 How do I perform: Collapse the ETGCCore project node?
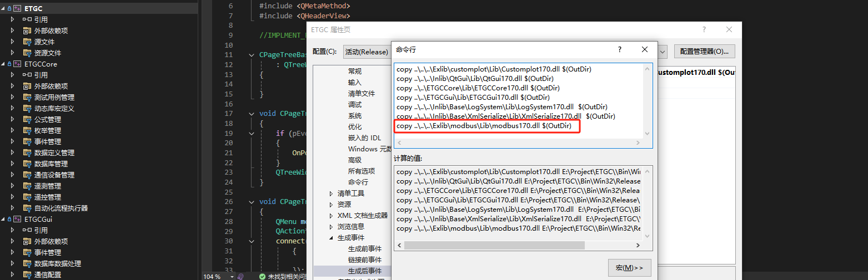(x=3, y=64)
